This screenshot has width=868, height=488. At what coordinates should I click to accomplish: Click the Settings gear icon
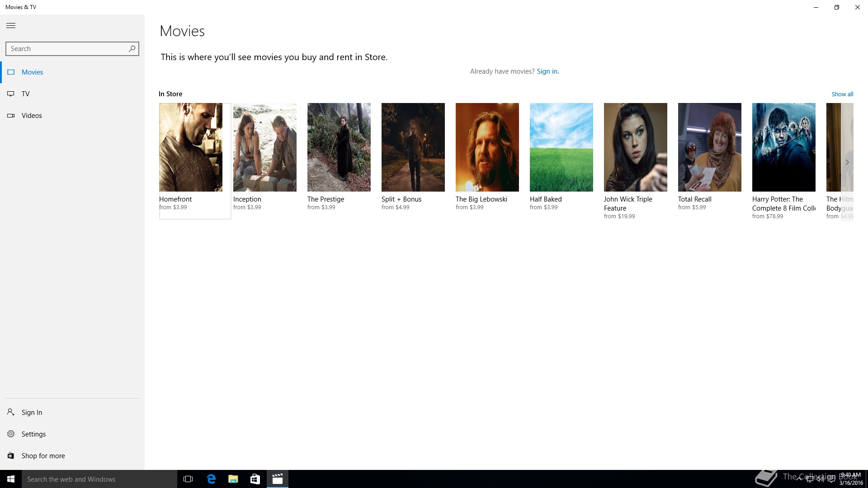(x=11, y=434)
